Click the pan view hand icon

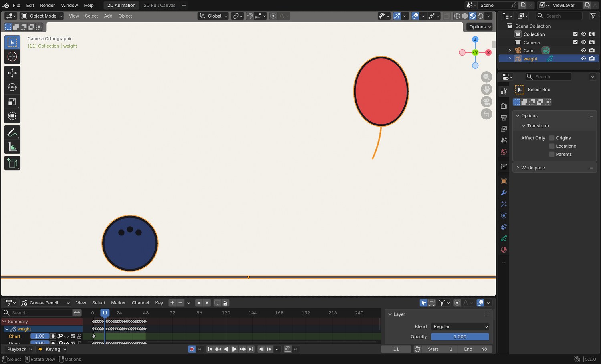tap(486, 89)
